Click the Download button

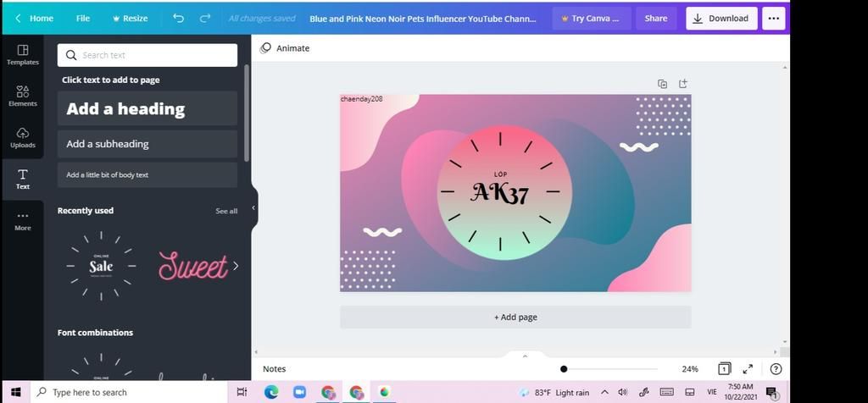(x=721, y=19)
